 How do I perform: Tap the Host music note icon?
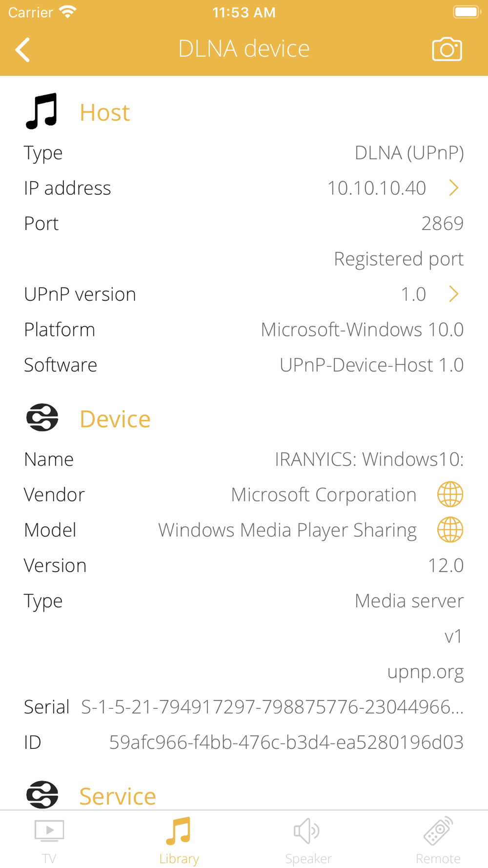(x=41, y=111)
